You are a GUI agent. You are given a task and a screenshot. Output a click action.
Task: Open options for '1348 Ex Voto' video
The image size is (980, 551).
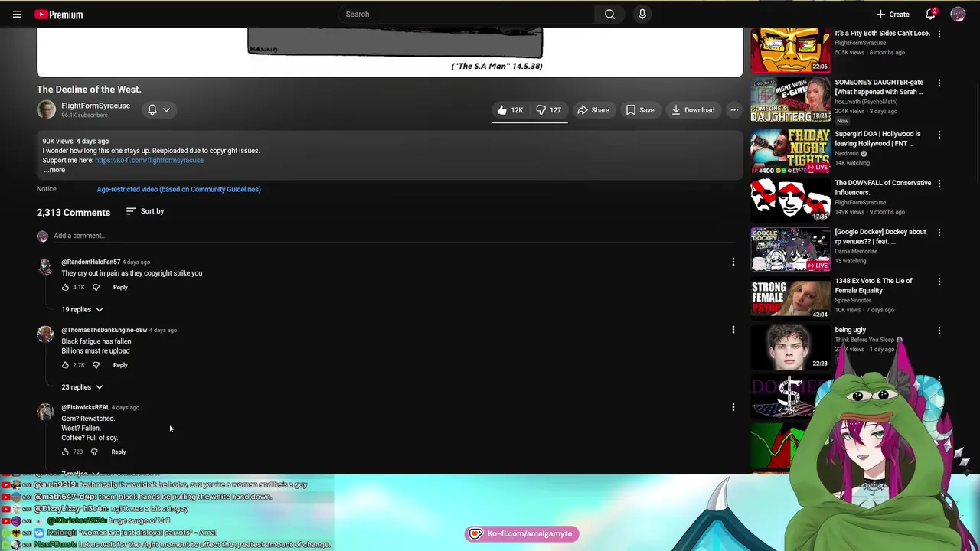[x=939, y=282]
